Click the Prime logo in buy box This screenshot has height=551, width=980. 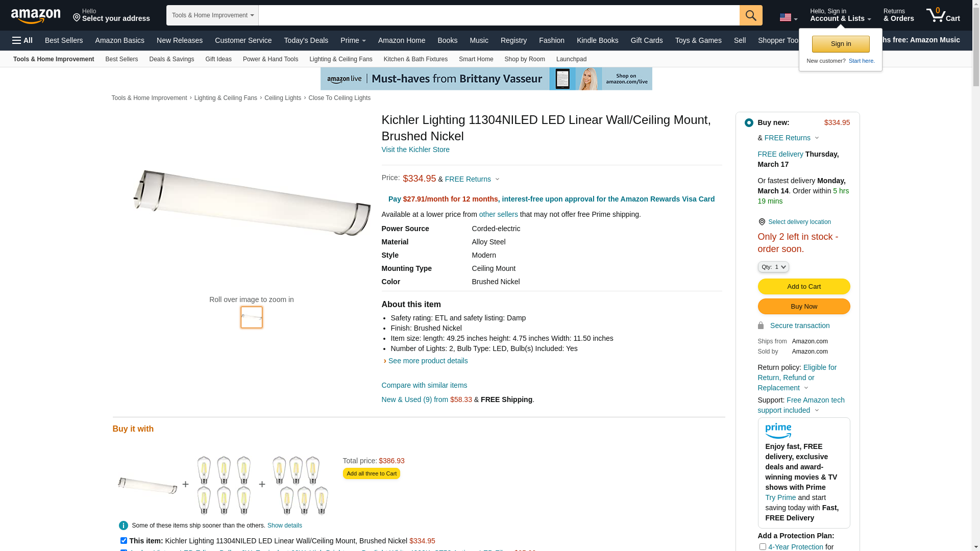pos(778,431)
